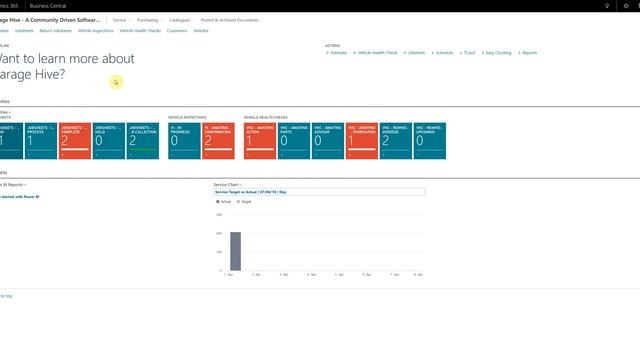640x360 pixels.
Task: Click the plus Estimate action
Action: (336, 53)
